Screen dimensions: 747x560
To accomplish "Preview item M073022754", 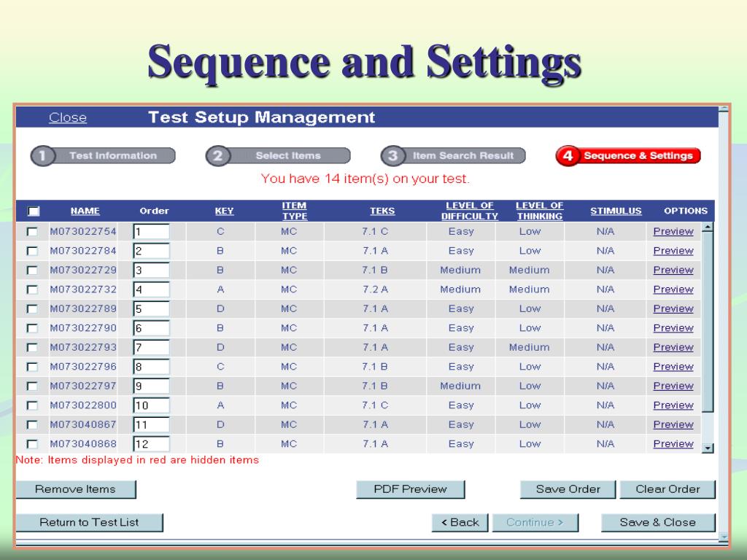I will tap(673, 231).
